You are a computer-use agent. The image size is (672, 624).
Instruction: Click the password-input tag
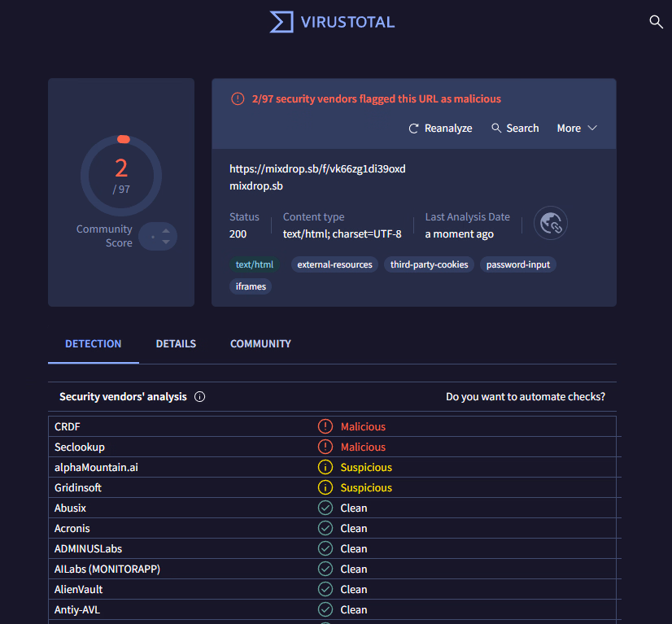coord(517,264)
